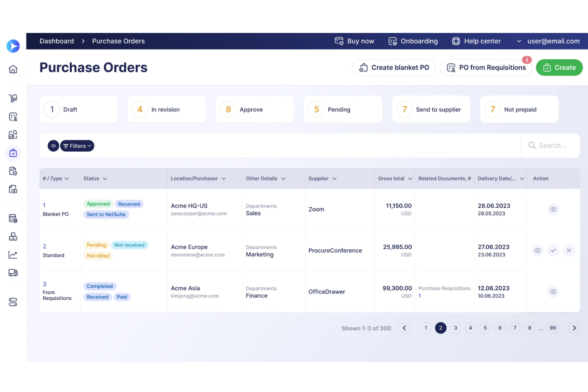The height and width of the screenshot is (392, 588).
Task: Select the Dashboard breadcrumb item
Action: pyautogui.click(x=56, y=41)
